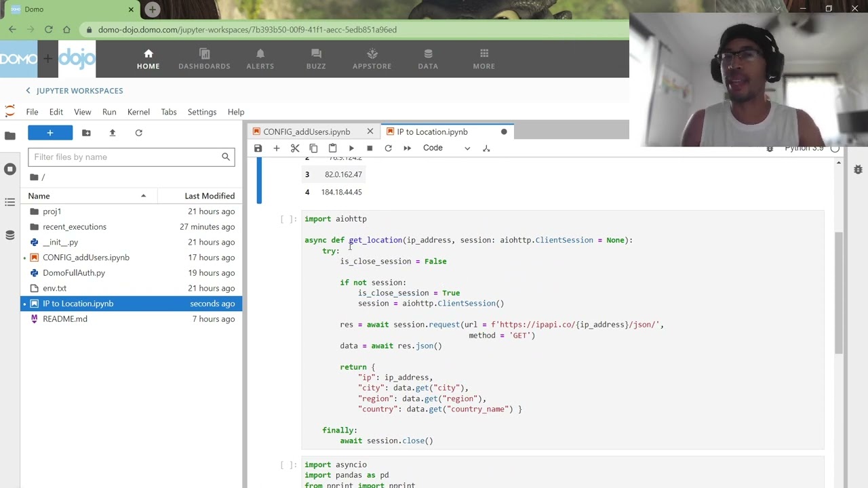868x488 pixels.
Task: Open file browser sidebar folder icon
Action: point(10,136)
